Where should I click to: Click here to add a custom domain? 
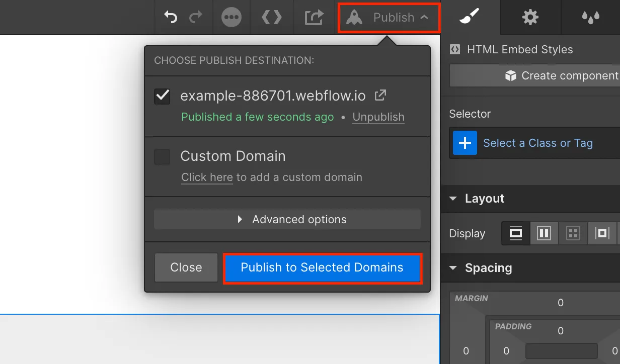[x=207, y=177]
